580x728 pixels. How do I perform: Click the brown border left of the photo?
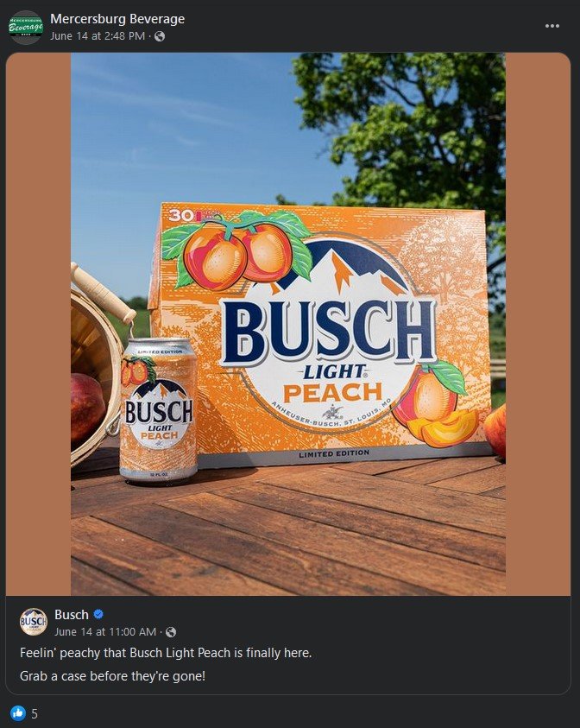point(39,324)
